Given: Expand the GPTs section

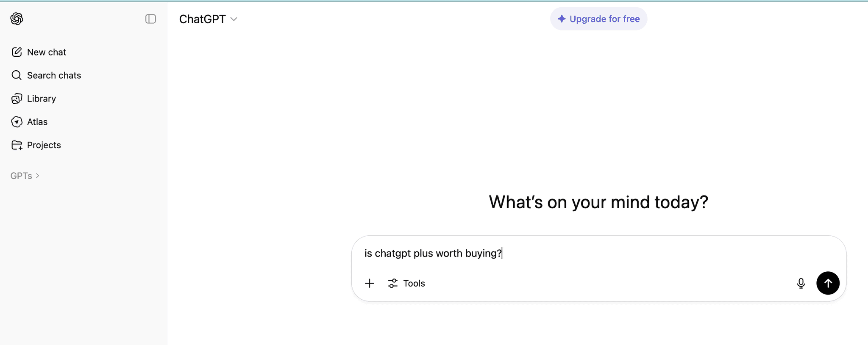Looking at the screenshot, I should pos(25,176).
